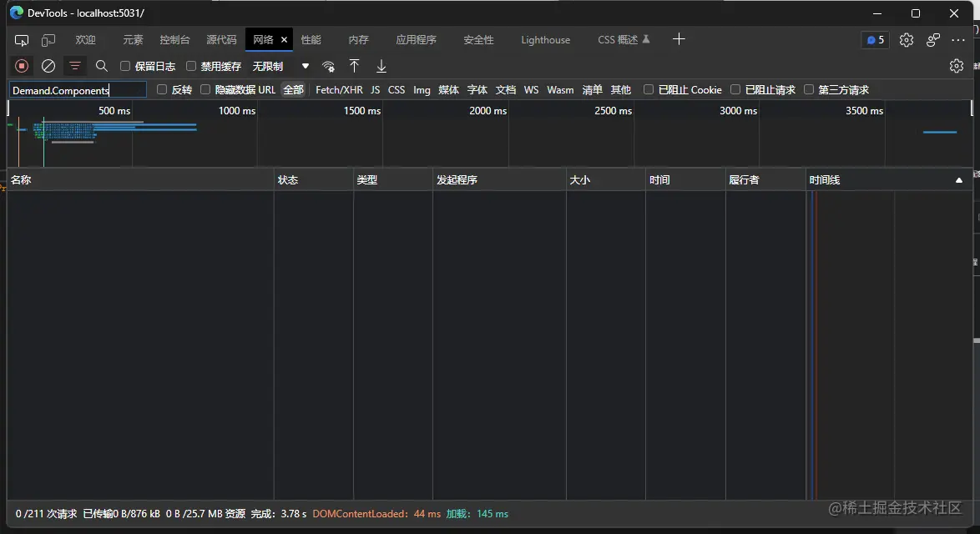980x534 pixels.
Task: Sort by the 发起程序 column header
Action: tap(499, 180)
